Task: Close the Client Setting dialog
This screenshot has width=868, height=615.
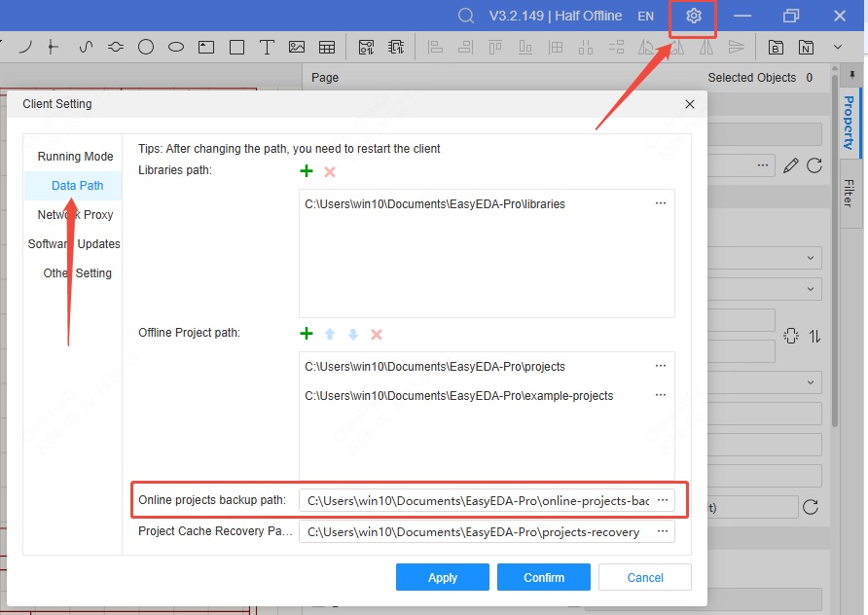Action: click(690, 104)
